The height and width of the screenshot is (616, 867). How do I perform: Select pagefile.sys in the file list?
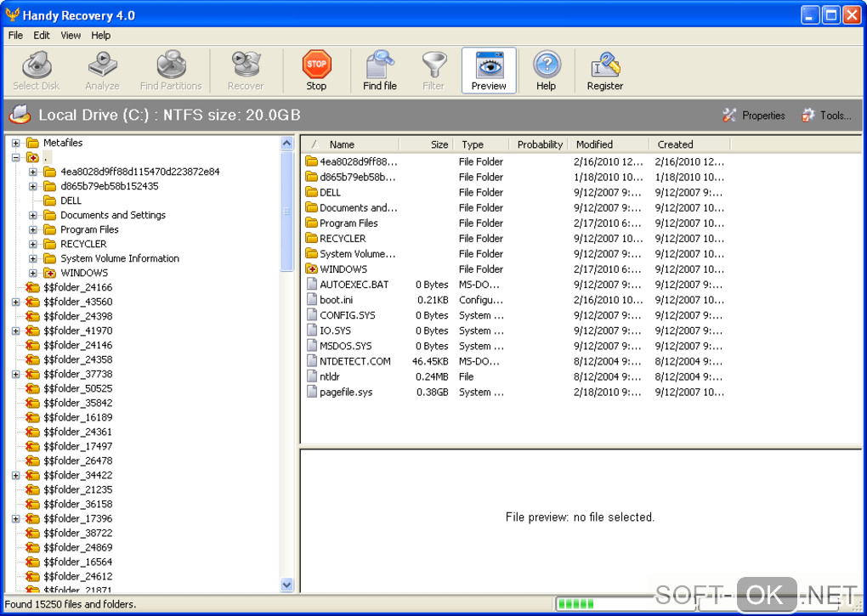346,393
